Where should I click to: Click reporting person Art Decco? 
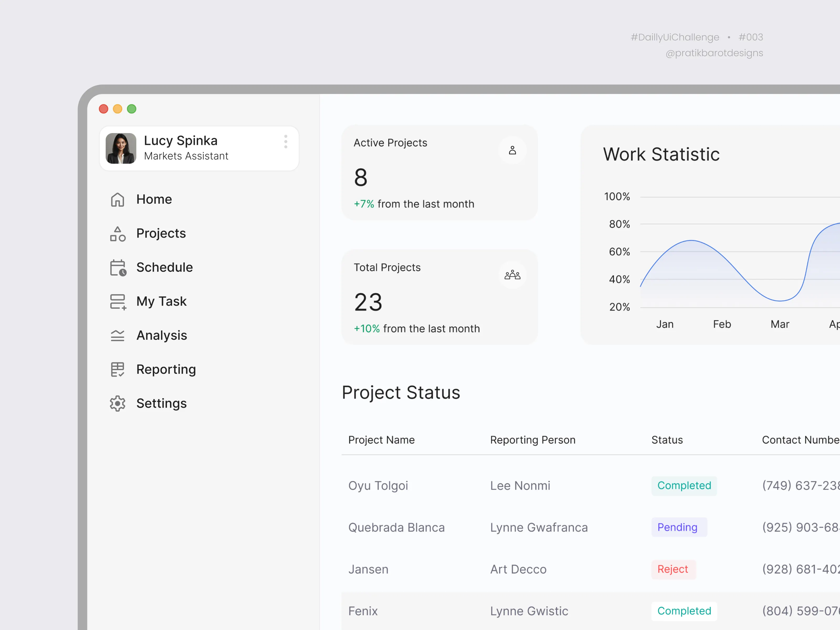518,569
